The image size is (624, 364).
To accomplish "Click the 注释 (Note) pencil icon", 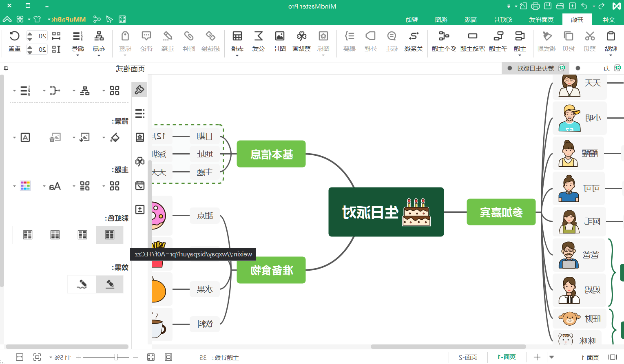I will tap(167, 36).
